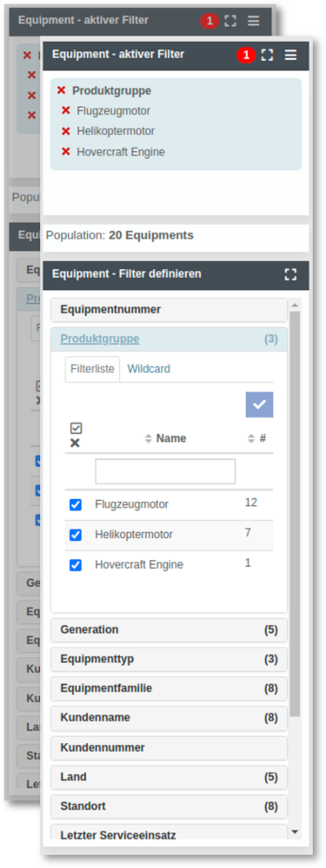Image resolution: width=326 pixels, height=868 pixels.
Task: Remove the Hovercraft Engine filter entry
Action: (x=65, y=152)
